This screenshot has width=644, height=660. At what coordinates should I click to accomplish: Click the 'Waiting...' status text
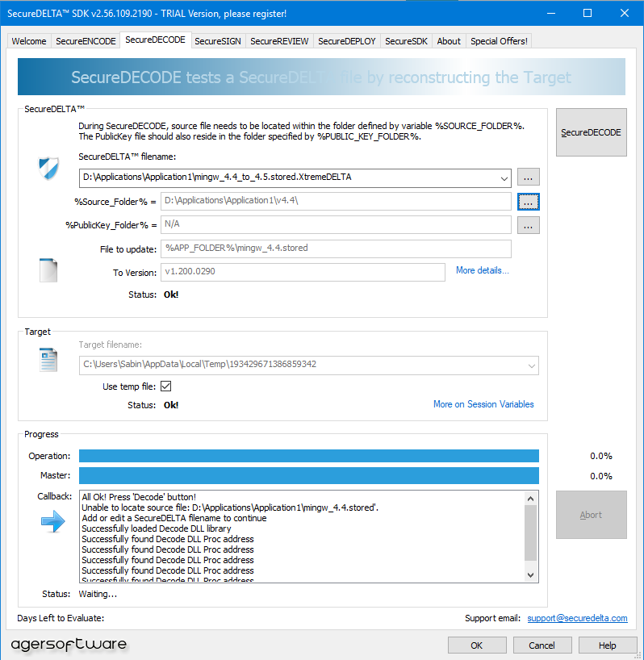tap(98, 594)
